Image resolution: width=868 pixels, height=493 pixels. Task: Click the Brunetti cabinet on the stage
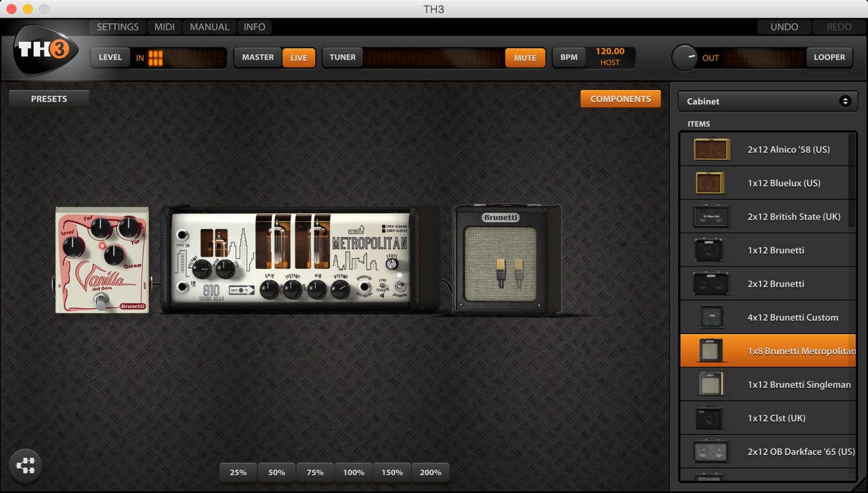[507, 260]
